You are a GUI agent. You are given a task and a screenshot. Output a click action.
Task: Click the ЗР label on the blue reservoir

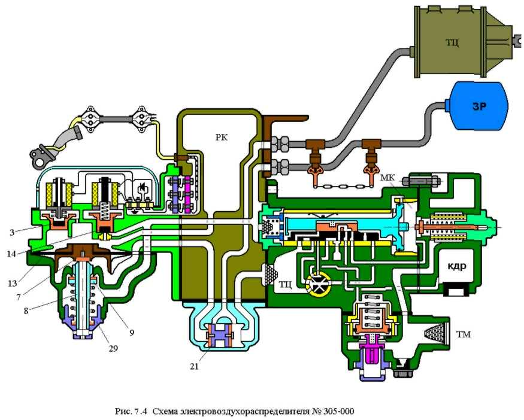coord(480,106)
